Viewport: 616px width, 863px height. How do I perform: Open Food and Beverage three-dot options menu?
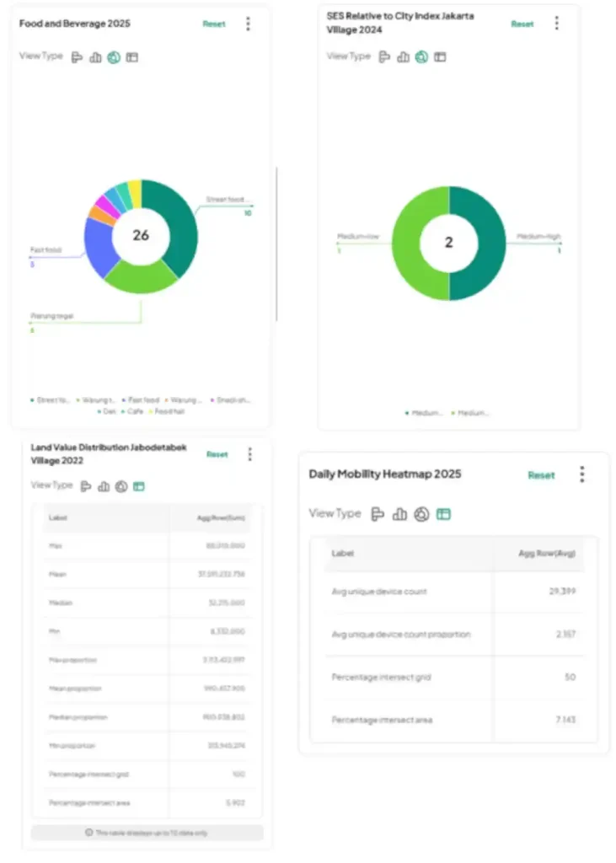tap(248, 24)
